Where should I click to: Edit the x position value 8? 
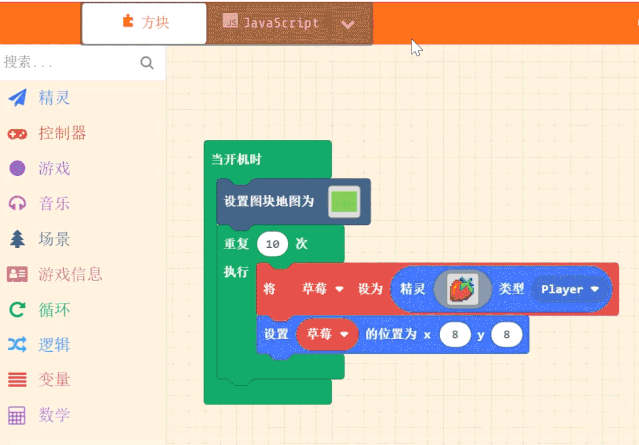pos(455,335)
